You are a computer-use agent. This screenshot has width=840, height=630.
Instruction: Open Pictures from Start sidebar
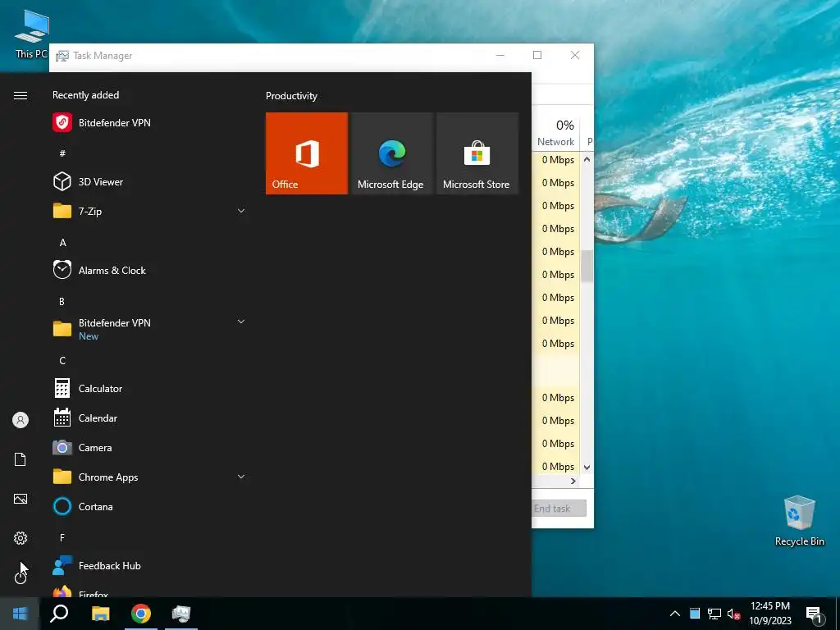point(21,499)
